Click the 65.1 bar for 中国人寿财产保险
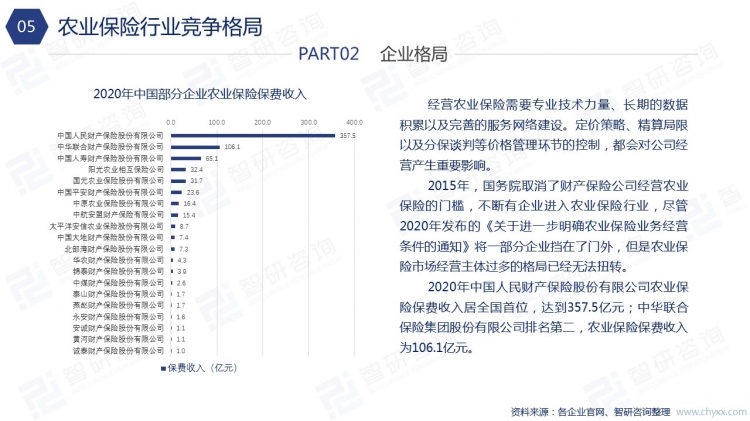Image resolution: width=750 pixels, height=421 pixels. coord(186,158)
